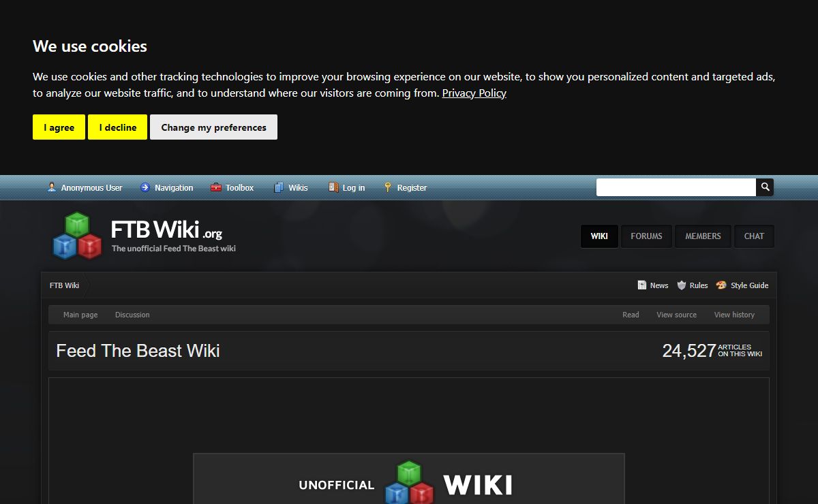Click the Log in door icon
Image resolution: width=818 pixels, height=504 pixels.
[x=333, y=187]
